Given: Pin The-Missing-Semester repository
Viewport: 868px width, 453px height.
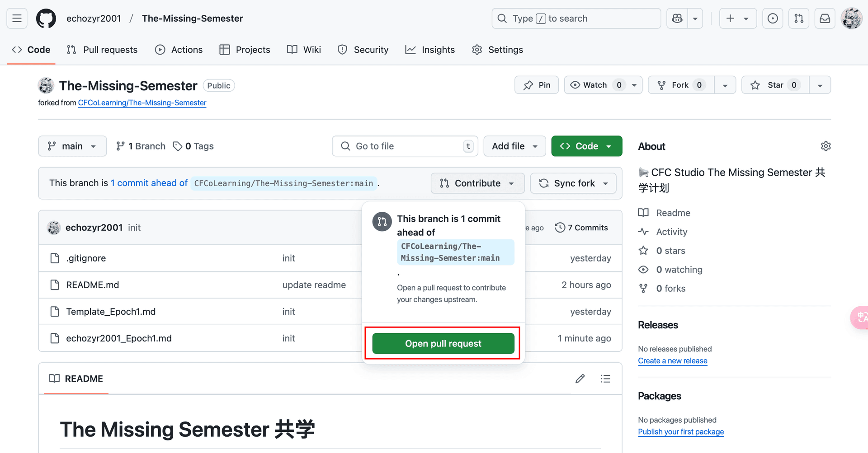Looking at the screenshot, I should (537, 85).
